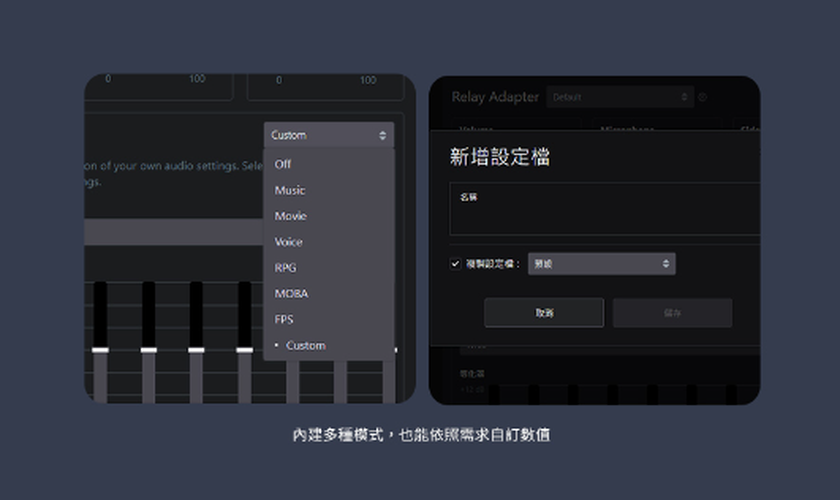Screen dimensions: 840x500
Task: Open the 預設 copy-profile dropdown
Action: 601,264
